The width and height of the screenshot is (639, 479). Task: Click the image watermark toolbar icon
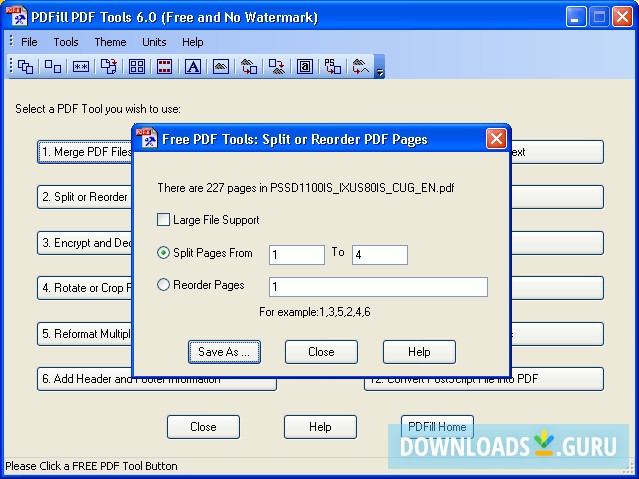point(221,66)
